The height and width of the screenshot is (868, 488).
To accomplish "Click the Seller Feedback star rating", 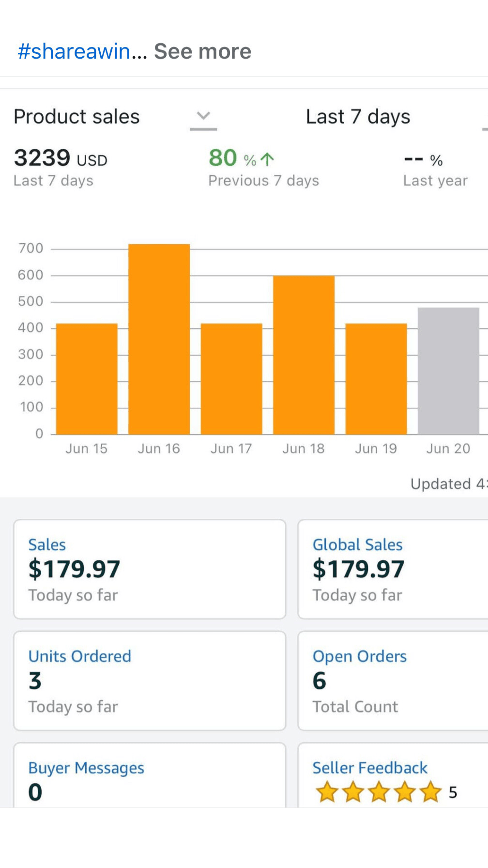I will [x=378, y=792].
